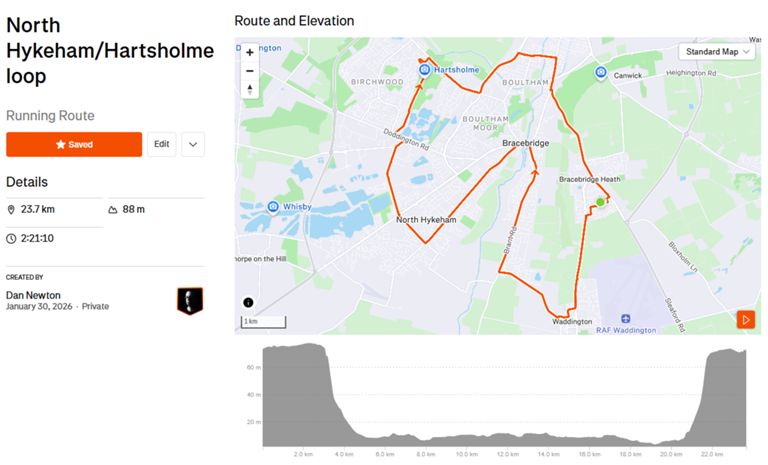
Task: Zoom out on the route map
Action: coord(250,71)
